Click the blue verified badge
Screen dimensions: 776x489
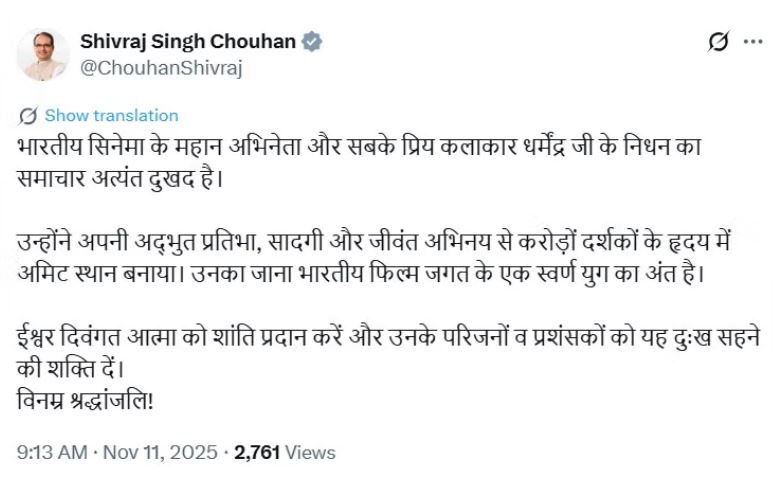312,42
